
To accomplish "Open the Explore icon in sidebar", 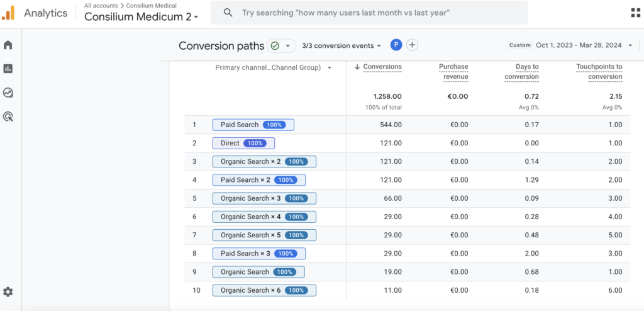I will [x=8, y=93].
